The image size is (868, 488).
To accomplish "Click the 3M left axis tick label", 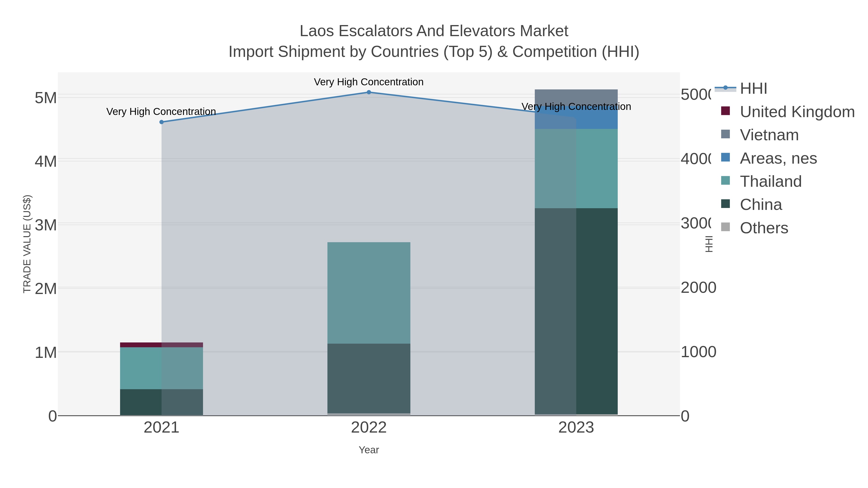I will pos(46,225).
